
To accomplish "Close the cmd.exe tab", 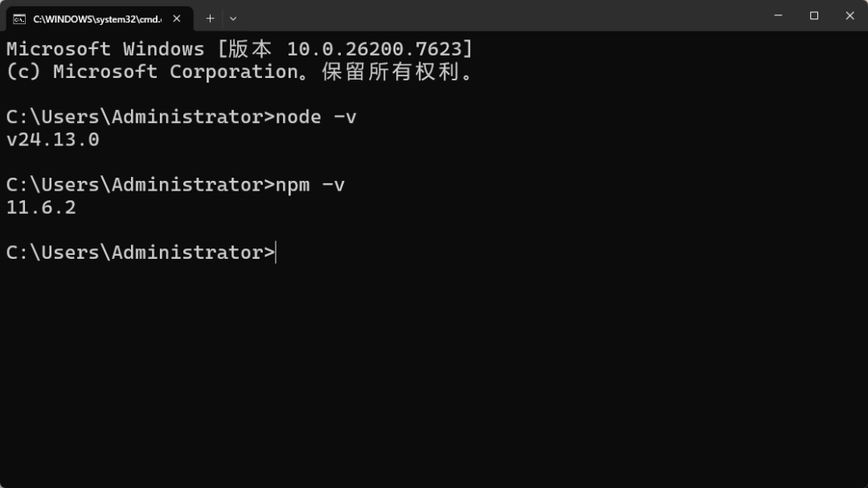I will point(177,18).
